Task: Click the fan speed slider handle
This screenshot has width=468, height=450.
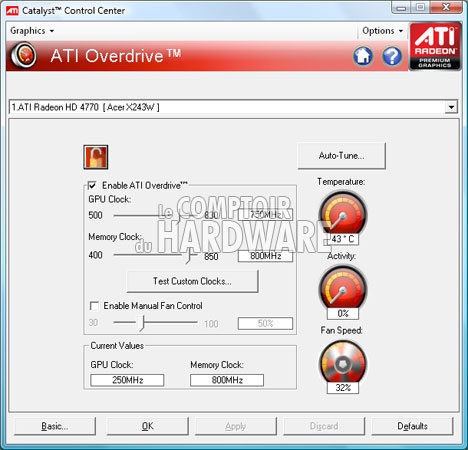Action: pyautogui.click(x=143, y=323)
